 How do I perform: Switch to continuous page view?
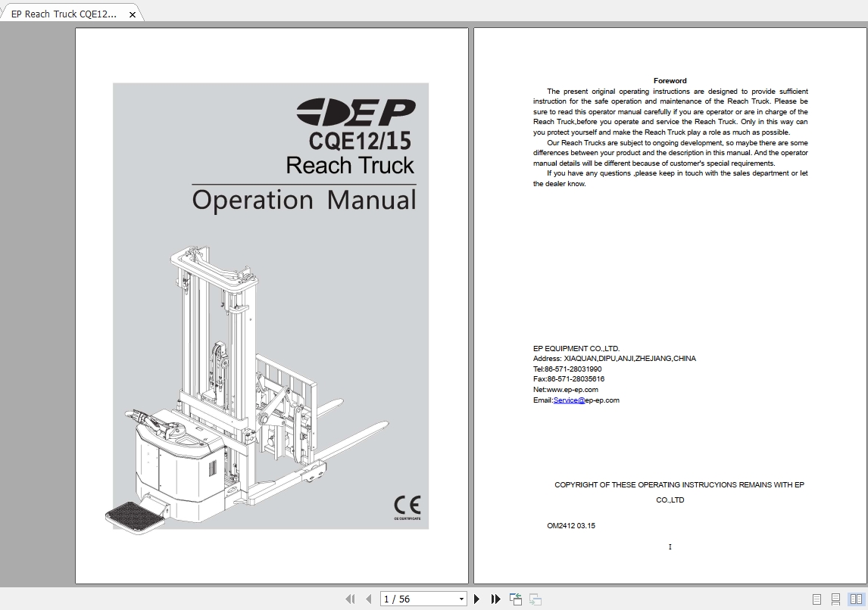pyautogui.click(x=836, y=599)
